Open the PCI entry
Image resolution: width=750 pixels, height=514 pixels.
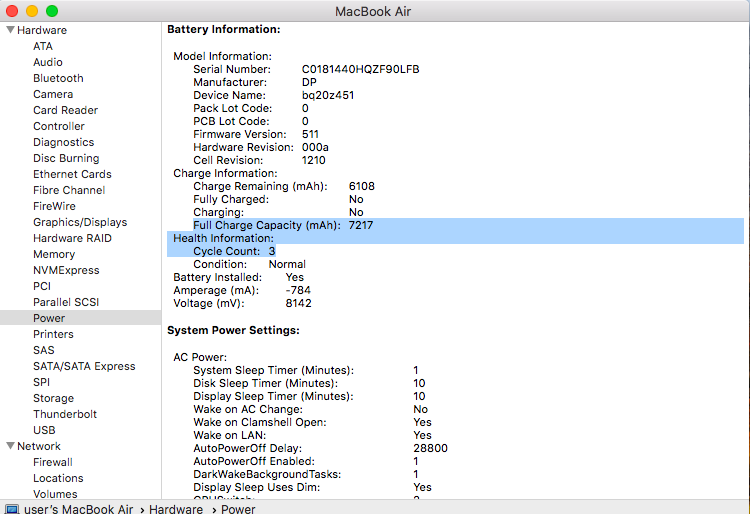pyautogui.click(x=42, y=286)
